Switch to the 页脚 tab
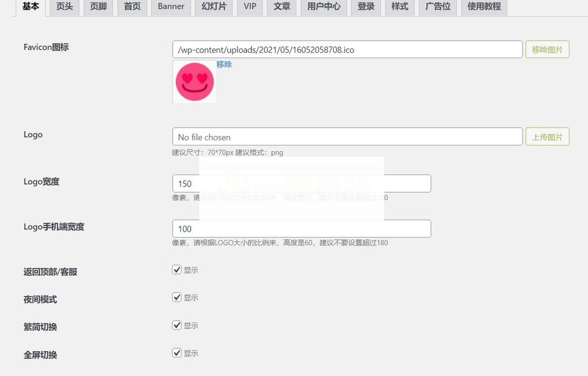The height and width of the screenshot is (376, 588). (x=98, y=7)
